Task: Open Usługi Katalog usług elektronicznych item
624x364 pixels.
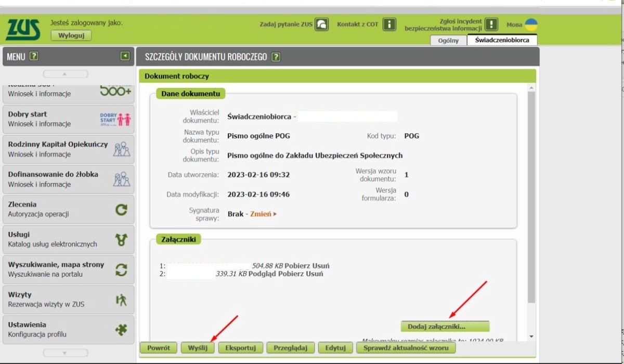Action: pyautogui.click(x=69, y=240)
